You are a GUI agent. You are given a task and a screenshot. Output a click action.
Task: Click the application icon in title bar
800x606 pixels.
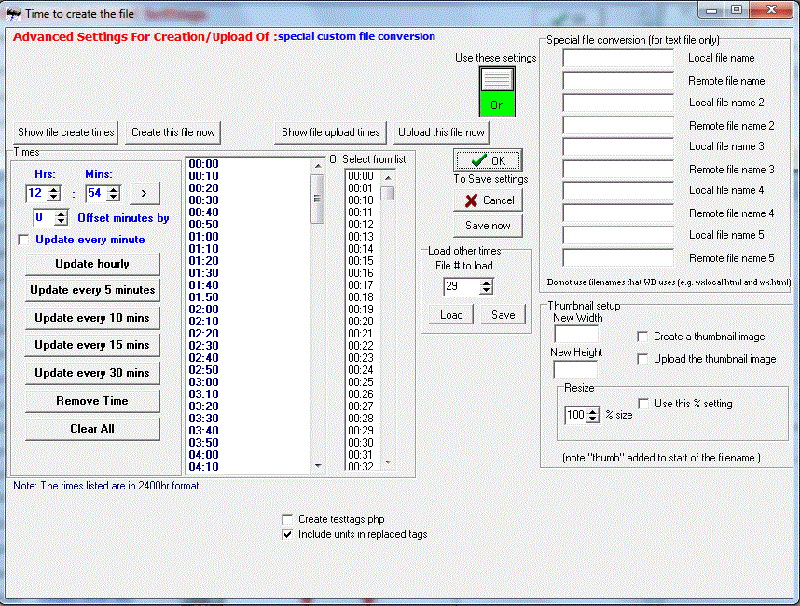pyautogui.click(x=13, y=14)
